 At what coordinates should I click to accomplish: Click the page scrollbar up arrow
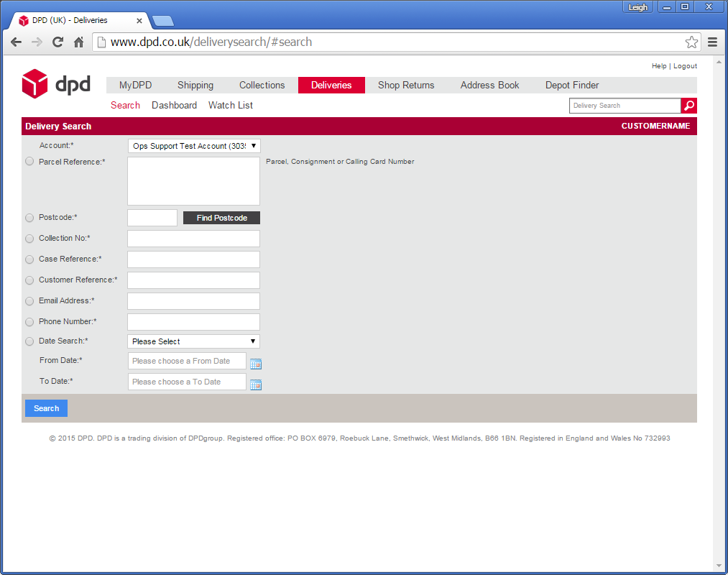[719, 61]
